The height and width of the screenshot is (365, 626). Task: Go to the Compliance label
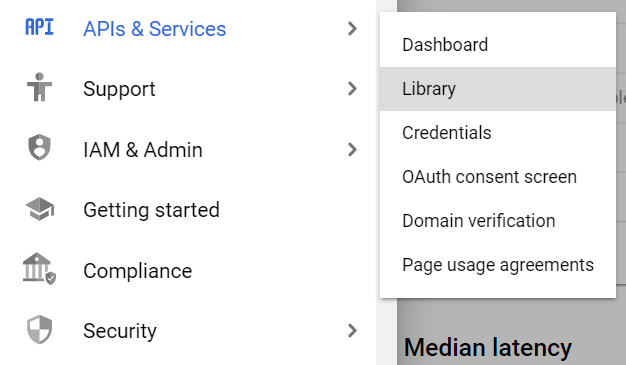(x=137, y=271)
